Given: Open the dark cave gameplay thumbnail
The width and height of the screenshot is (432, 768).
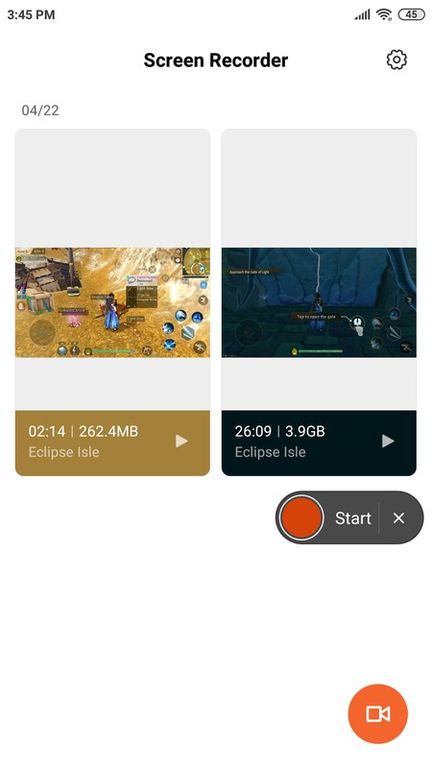Looking at the screenshot, I should point(319,302).
